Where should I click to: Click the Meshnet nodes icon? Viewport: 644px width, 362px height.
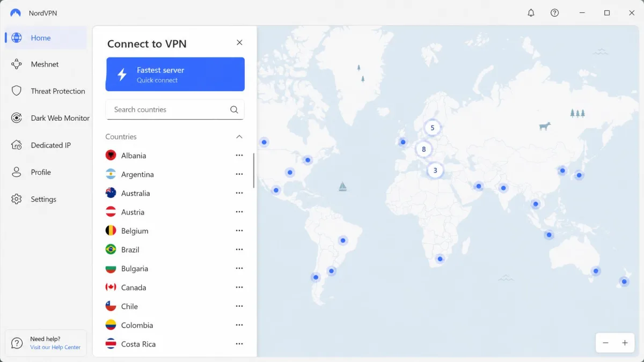pos(17,64)
